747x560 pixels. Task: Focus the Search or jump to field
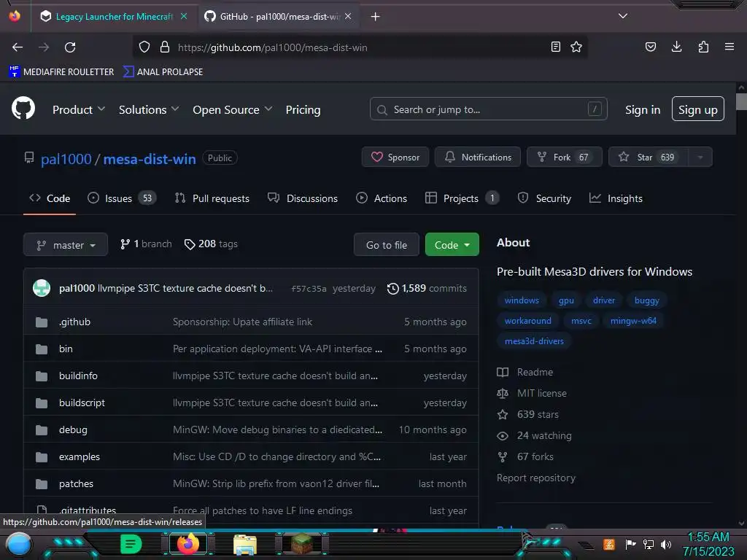click(x=488, y=109)
